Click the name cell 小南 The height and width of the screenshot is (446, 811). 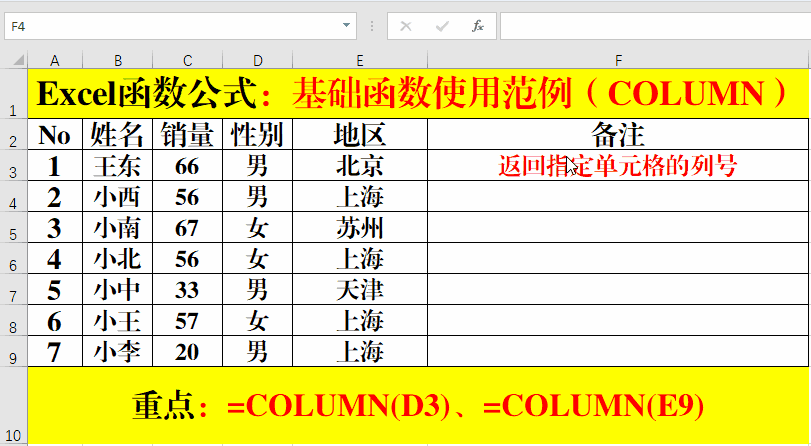pyautogui.click(x=117, y=228)
